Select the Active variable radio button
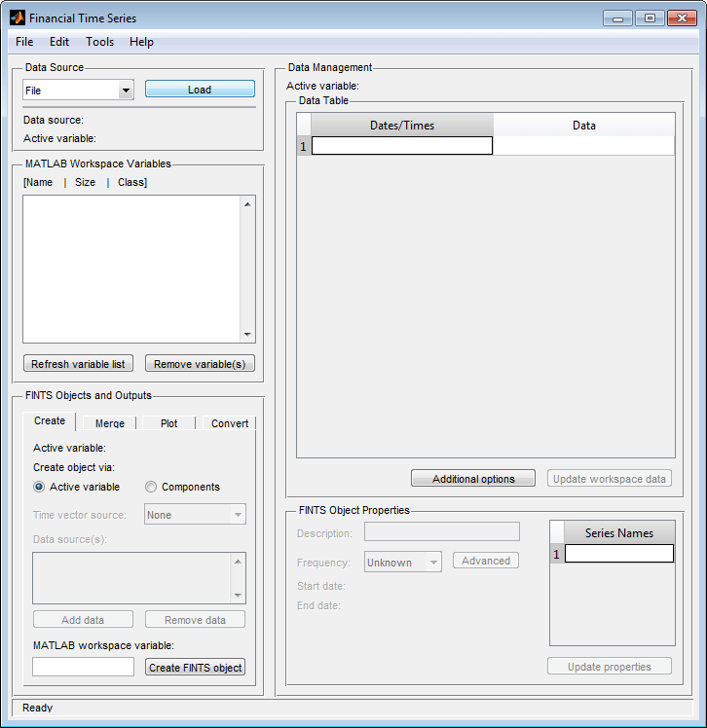This screenshot has width=707, height=728. point(39,487)
